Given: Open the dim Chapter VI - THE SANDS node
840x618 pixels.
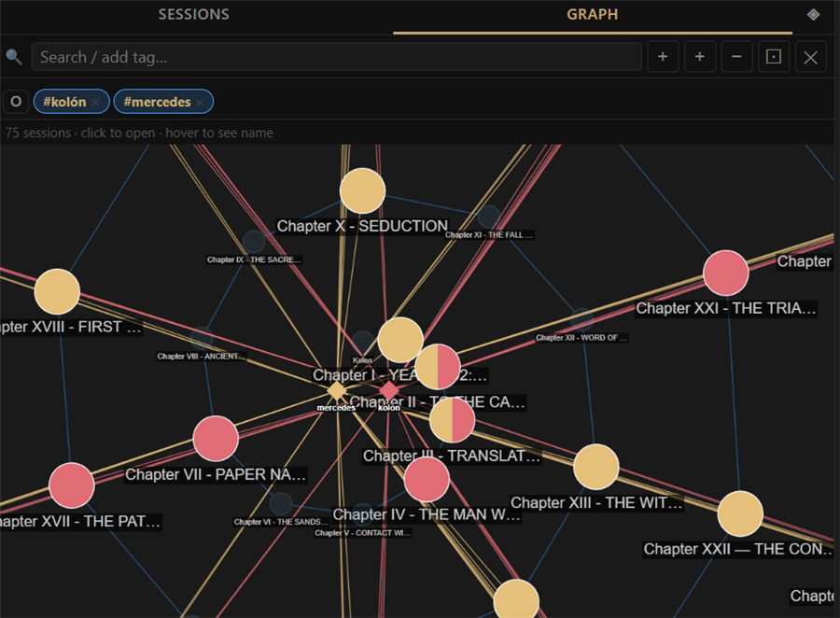Looking at the screenshot, I should tap(281, 504).
